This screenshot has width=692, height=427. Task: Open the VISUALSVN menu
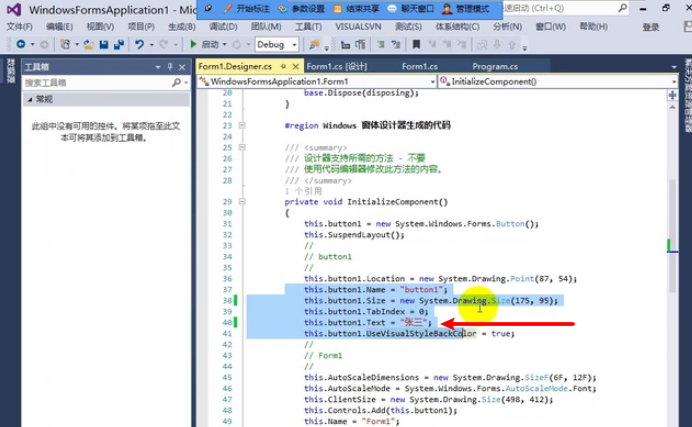pos(358,27)
